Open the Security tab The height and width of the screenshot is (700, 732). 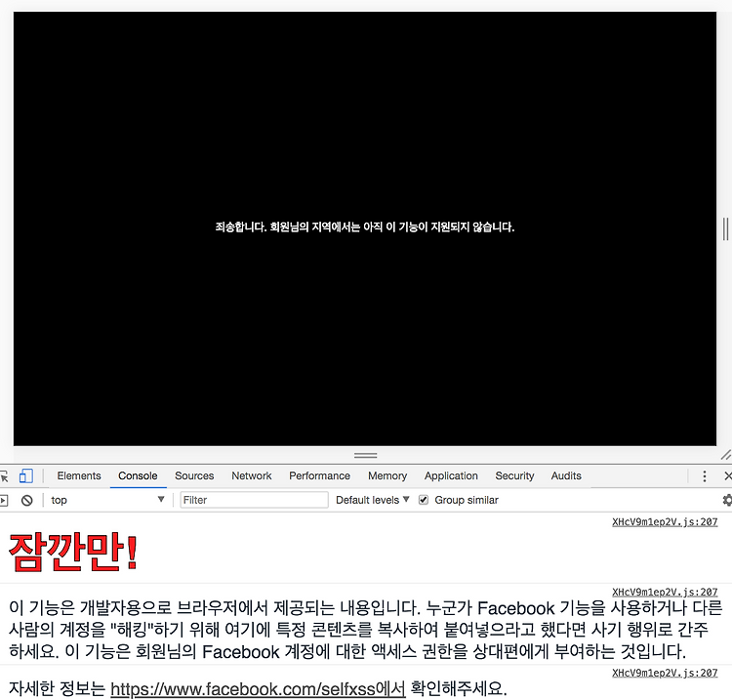click(514, 475)
